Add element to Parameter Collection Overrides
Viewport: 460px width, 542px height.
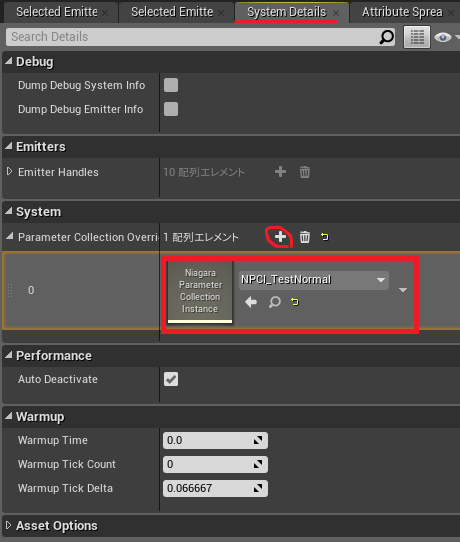coord(280,237)
